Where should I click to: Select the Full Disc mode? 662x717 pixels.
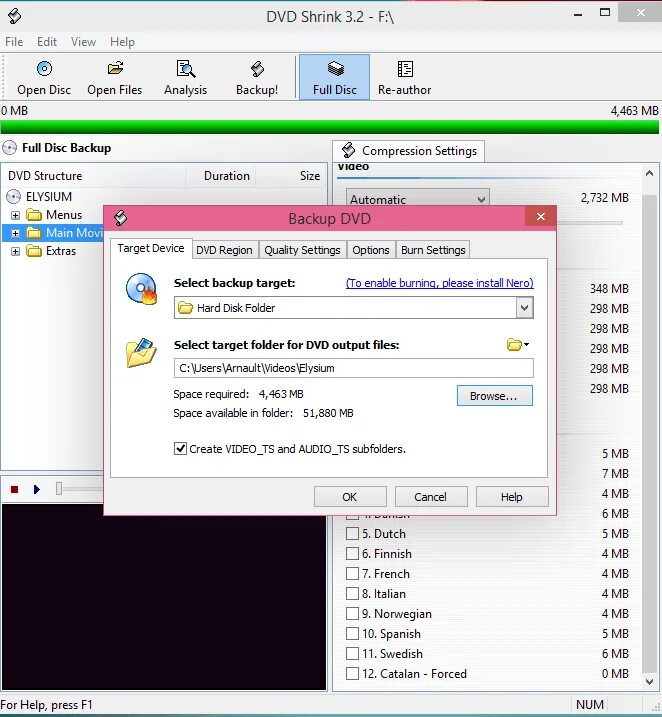click(335, 77)
